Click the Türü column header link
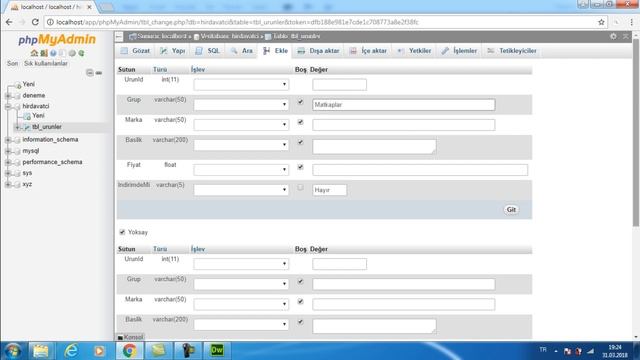The image size is (640, 360). tap(160, 70)
